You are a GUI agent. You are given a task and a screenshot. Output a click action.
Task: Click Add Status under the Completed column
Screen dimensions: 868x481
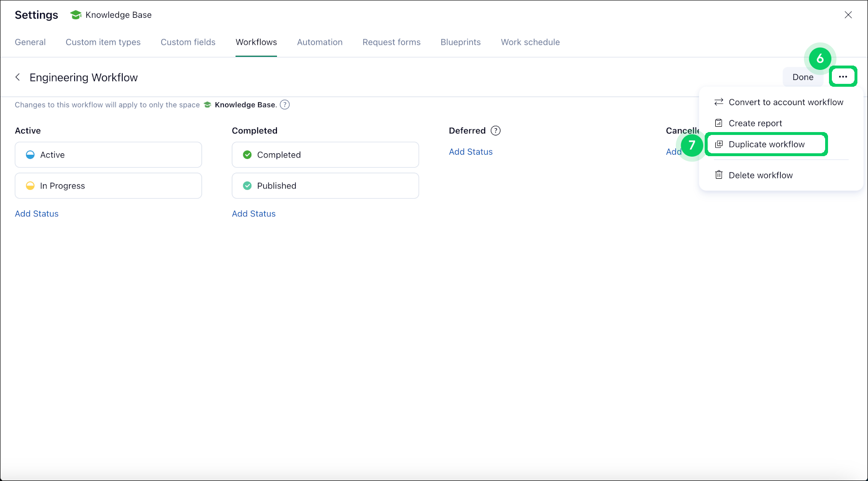(x=253, y=214)
